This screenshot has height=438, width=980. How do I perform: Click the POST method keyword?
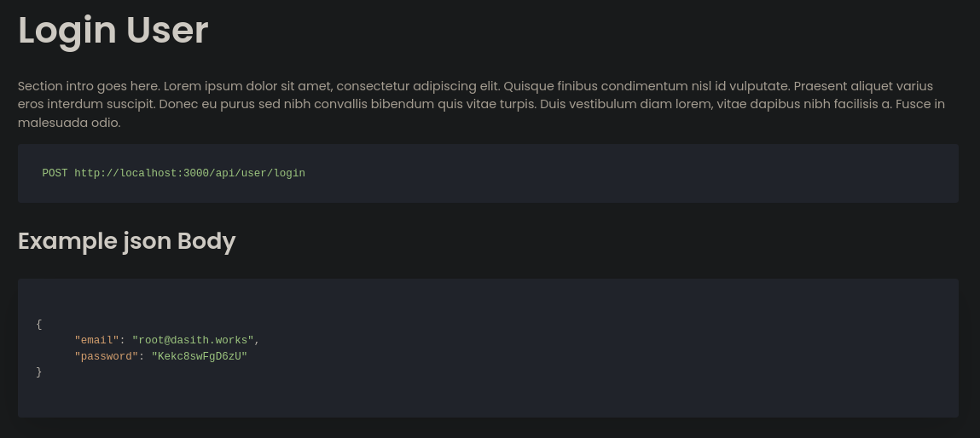tap(55, 173)
